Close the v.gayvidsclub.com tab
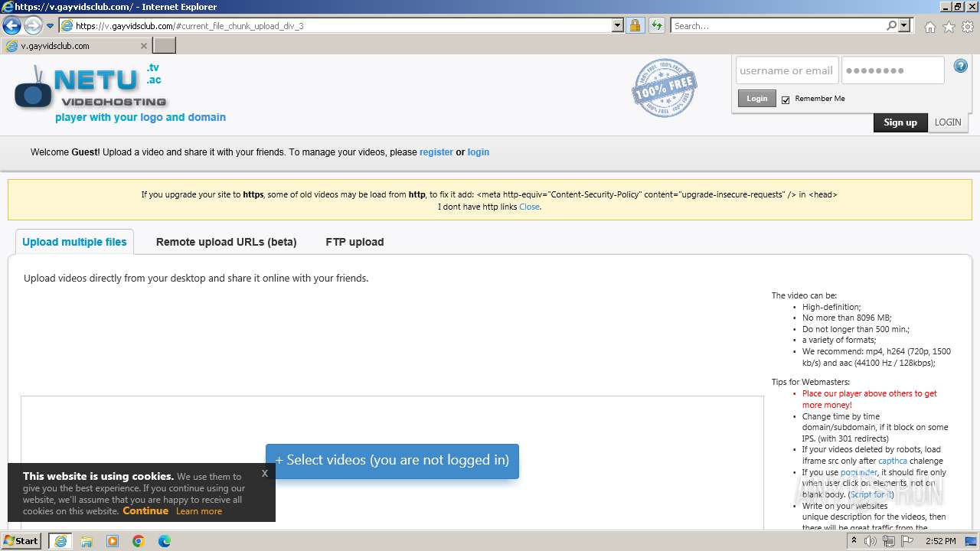980x551 pixels. coord(144,46)
